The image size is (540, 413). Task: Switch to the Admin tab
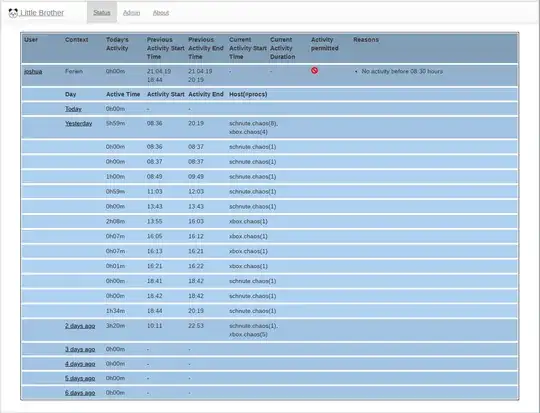132,13
